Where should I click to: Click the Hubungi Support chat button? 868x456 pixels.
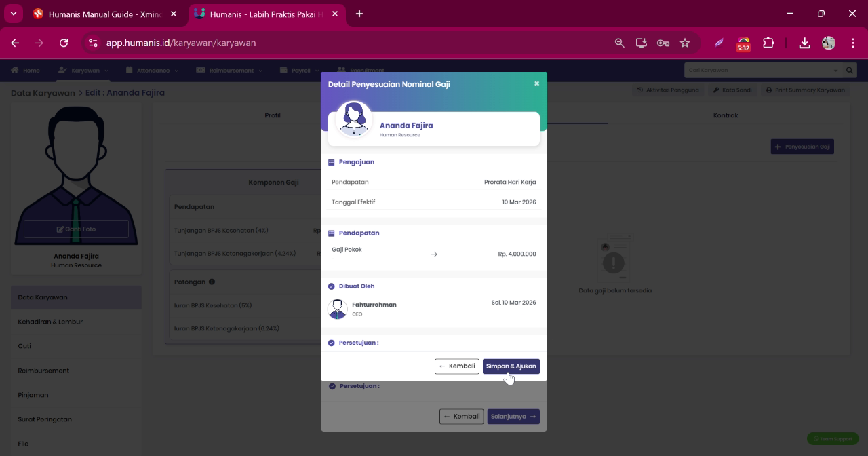(x=833, y=438)
